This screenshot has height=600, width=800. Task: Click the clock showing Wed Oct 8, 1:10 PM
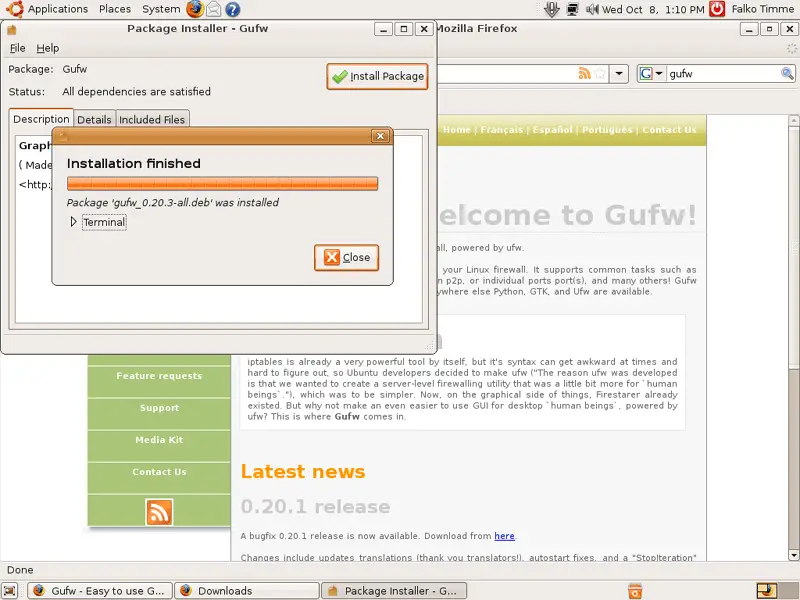653,9
